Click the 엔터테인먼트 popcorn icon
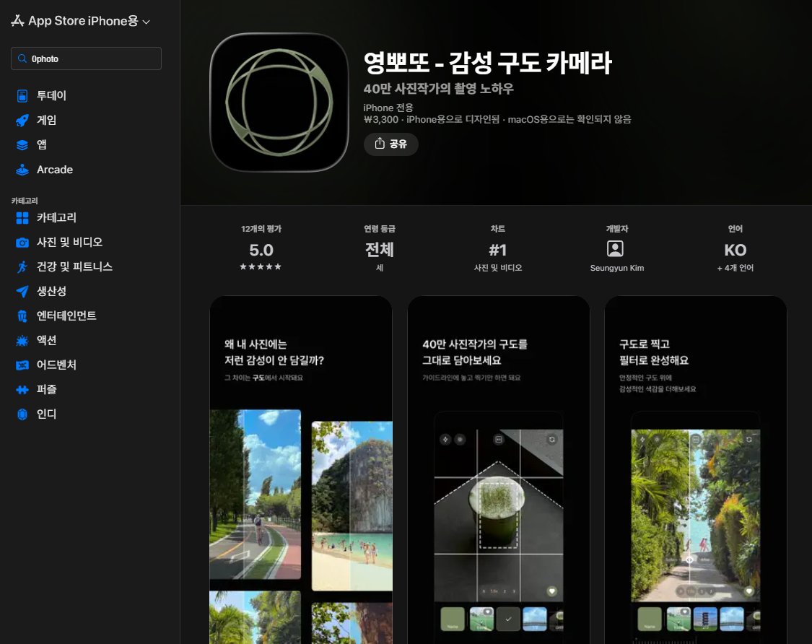Viewport: 812px width, 644px height. [22, 316]
